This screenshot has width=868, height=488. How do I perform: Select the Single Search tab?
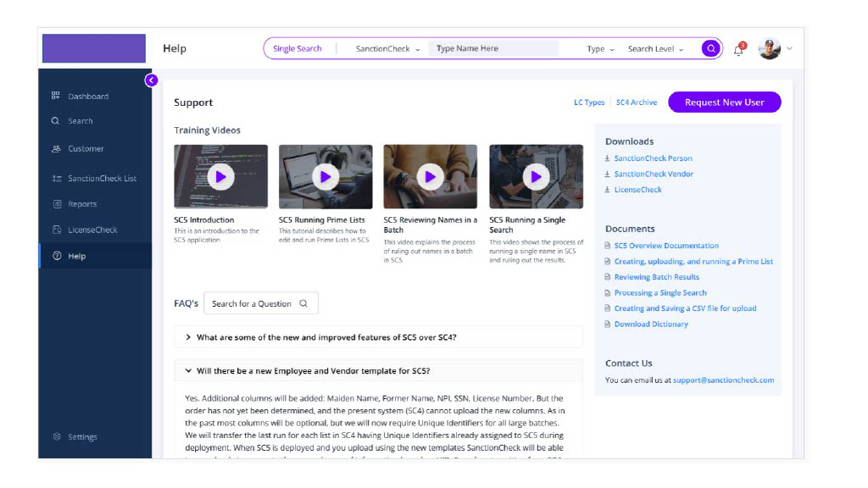point(298,48)
